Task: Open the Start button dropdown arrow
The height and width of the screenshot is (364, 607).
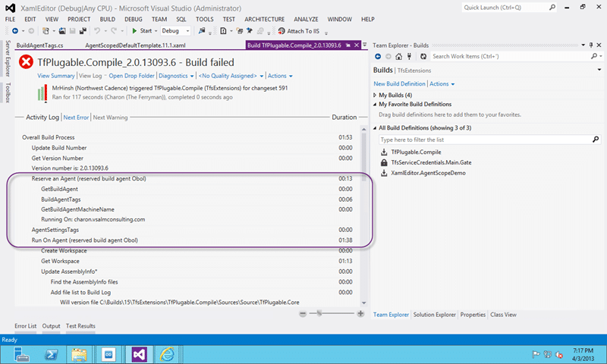Action: point(156,31)
